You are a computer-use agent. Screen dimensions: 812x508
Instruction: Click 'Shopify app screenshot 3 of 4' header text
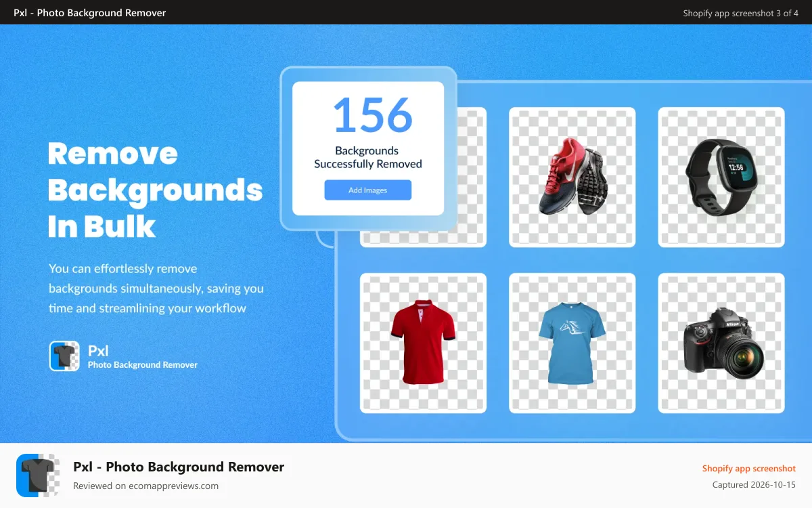click(741, 13)
